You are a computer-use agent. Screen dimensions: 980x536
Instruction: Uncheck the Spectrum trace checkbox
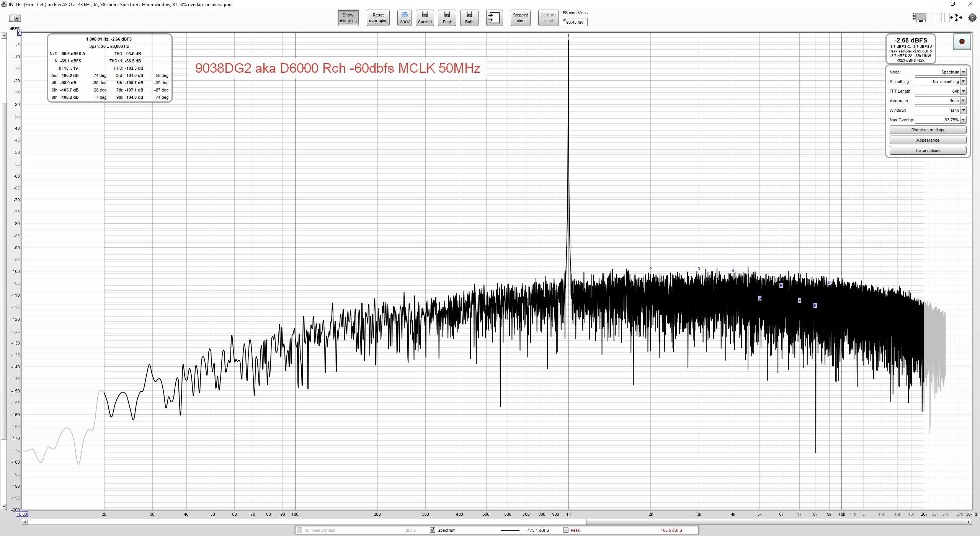click(x=433, y=530)
